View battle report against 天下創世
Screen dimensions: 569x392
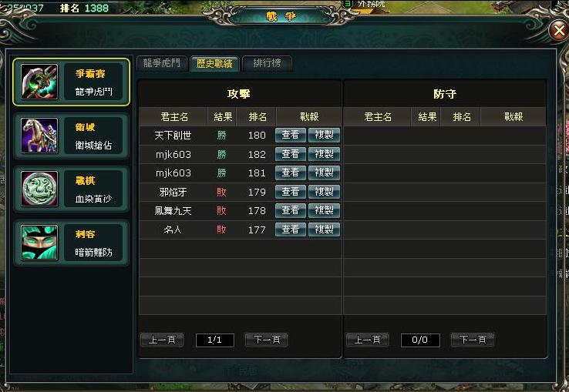[x=291, y=135]
